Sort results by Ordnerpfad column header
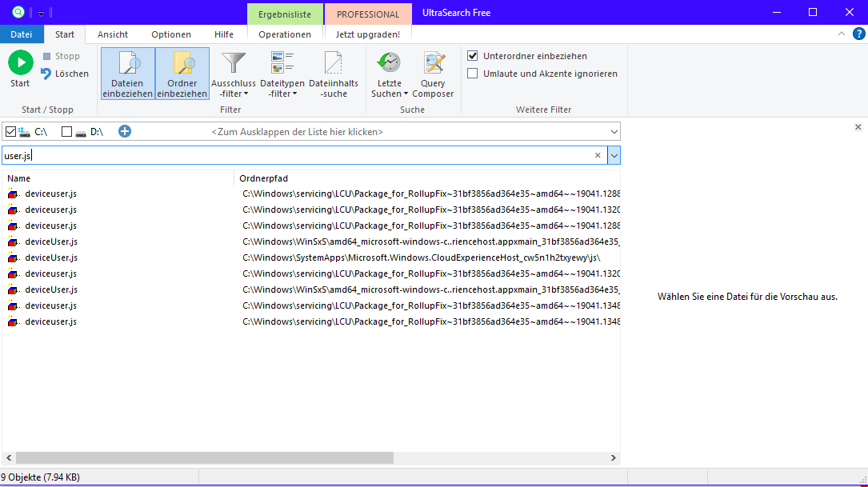The height and width of the screenshot is (487, 868). 264,178
